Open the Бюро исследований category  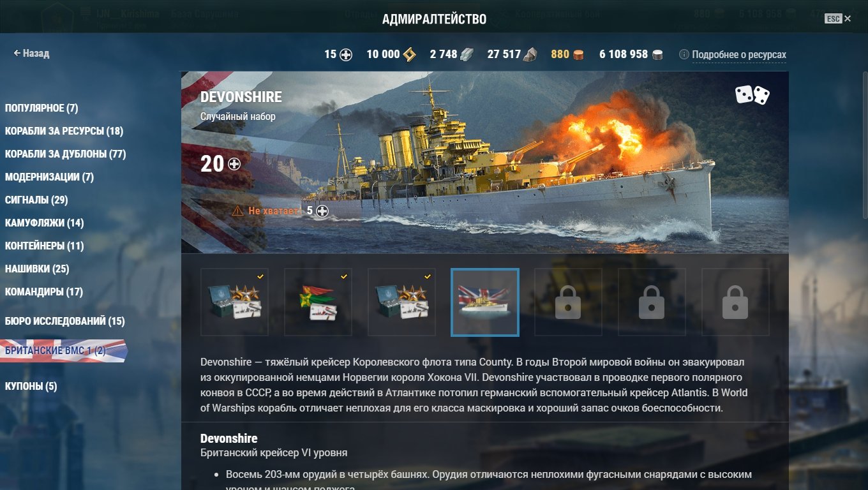(x=64, y=321)
